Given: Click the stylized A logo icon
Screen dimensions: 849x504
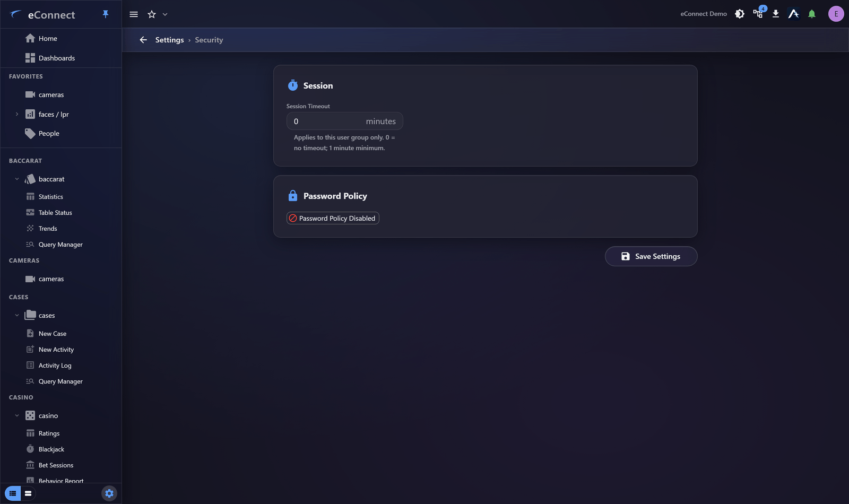Looking at the screenshot, I should (794, 14).
